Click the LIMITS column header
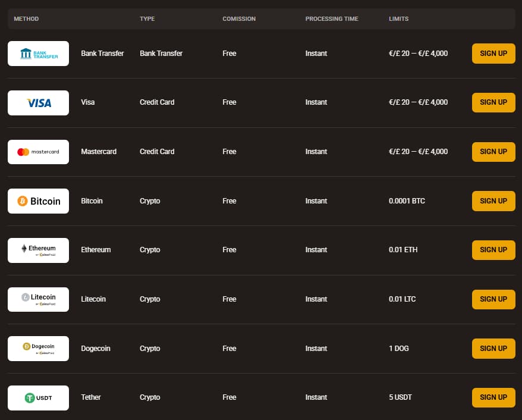522x420 pixels. tap(398, 19)
